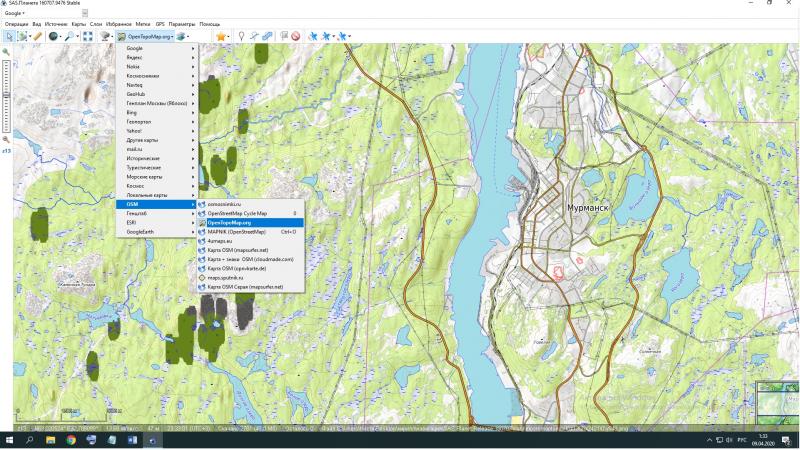Expand the Nokia maps submenu
This screenshot has width=800, height=450.
[157, 67]
